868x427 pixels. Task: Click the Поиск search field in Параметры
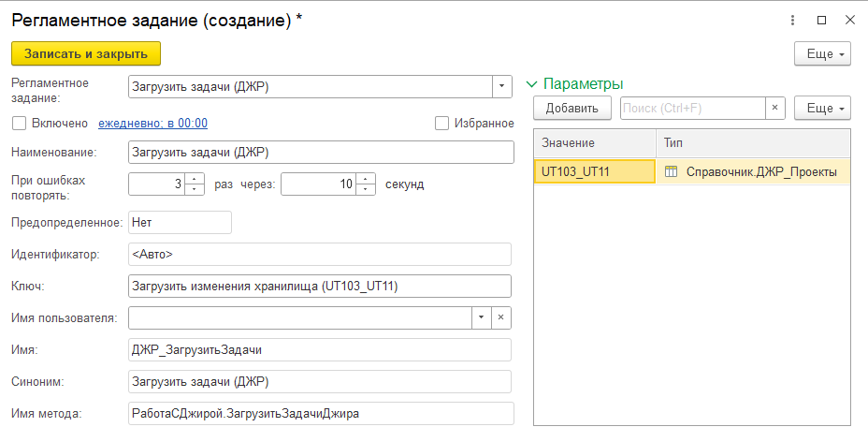click(692, 108)
